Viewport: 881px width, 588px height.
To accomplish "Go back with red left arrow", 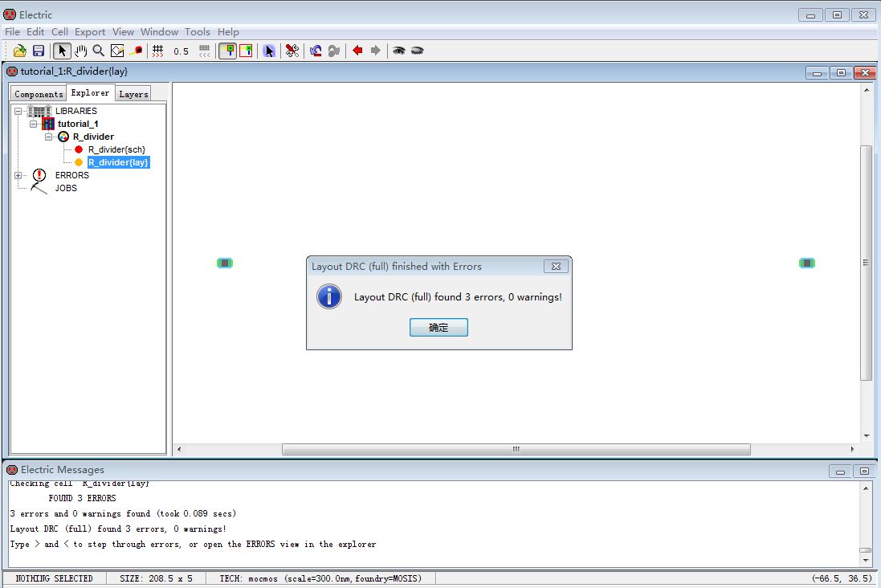I will (357, 51).
